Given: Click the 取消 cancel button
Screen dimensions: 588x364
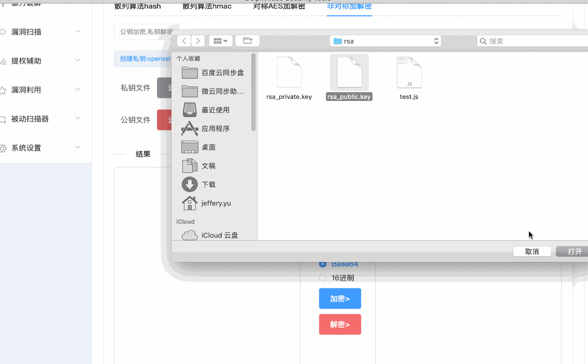Looking at the screenshot, I should [532, 252].
